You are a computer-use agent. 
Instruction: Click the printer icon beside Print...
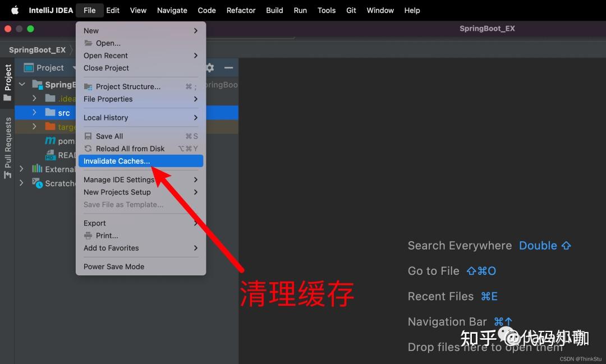tap(88, 236)
